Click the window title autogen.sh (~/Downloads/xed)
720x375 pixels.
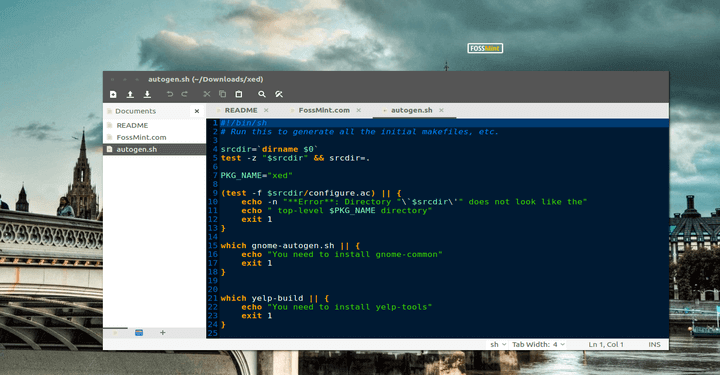click(x=206, y=79)
